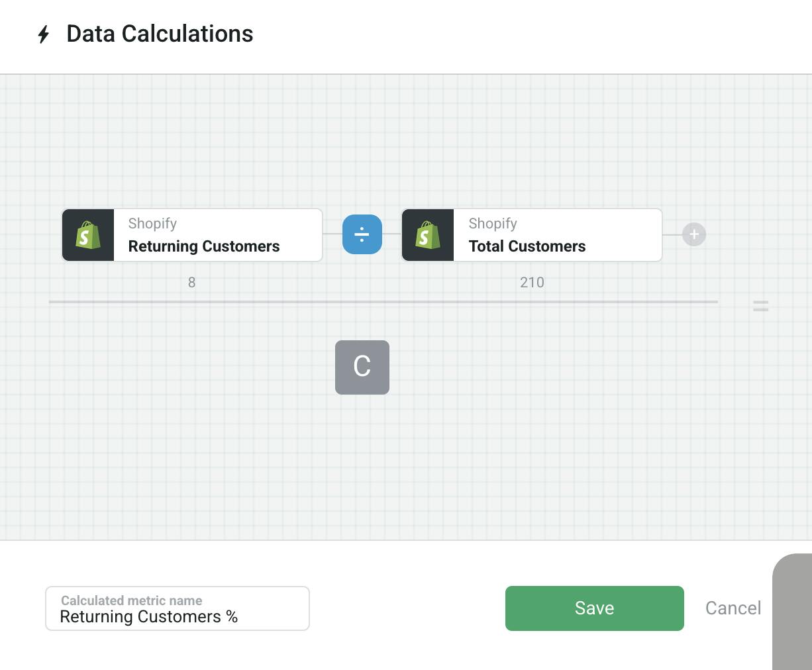Click the Shopify source label above Total Customers
The image size is (812, 670).
(x=493, y=224)
